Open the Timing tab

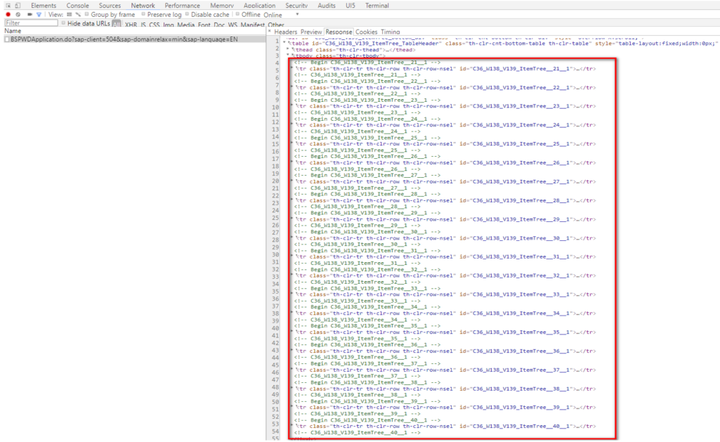390,32
